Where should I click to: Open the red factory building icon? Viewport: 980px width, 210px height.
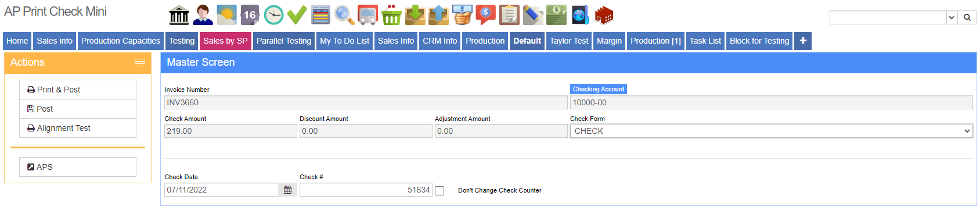[x=604, y=15]
